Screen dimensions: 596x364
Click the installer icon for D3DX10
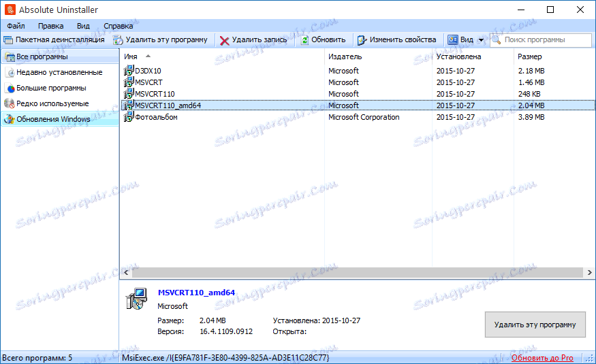129,70
